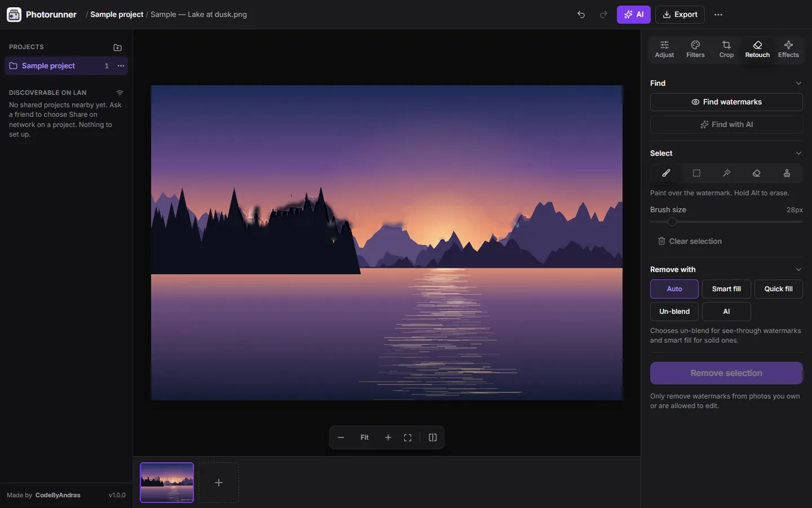Click the CodeByAndras link
The image size is (812, 508).
pyautogui.click(x=58, y=495)
